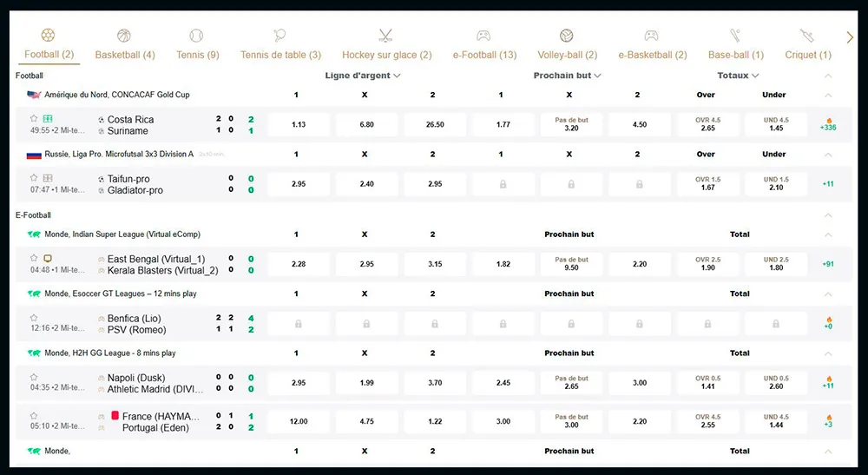Open the Ligne d'argent dropdown
This screenshot has height=475, width=868.
(363, 76)
